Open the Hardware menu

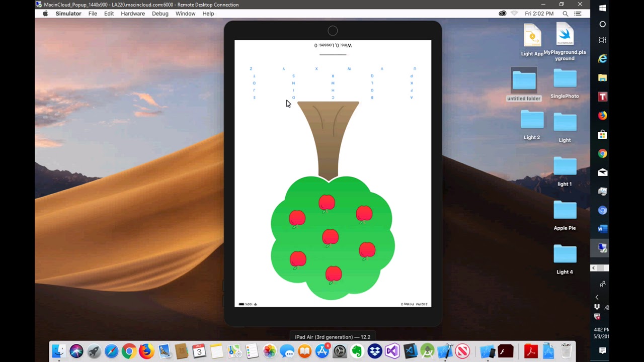point(133,14)
